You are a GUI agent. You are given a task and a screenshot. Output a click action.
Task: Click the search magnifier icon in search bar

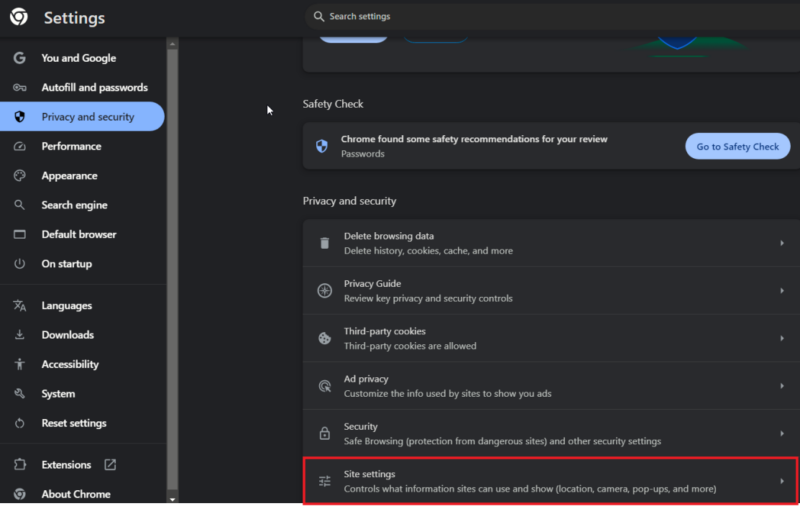coord(319,17)
